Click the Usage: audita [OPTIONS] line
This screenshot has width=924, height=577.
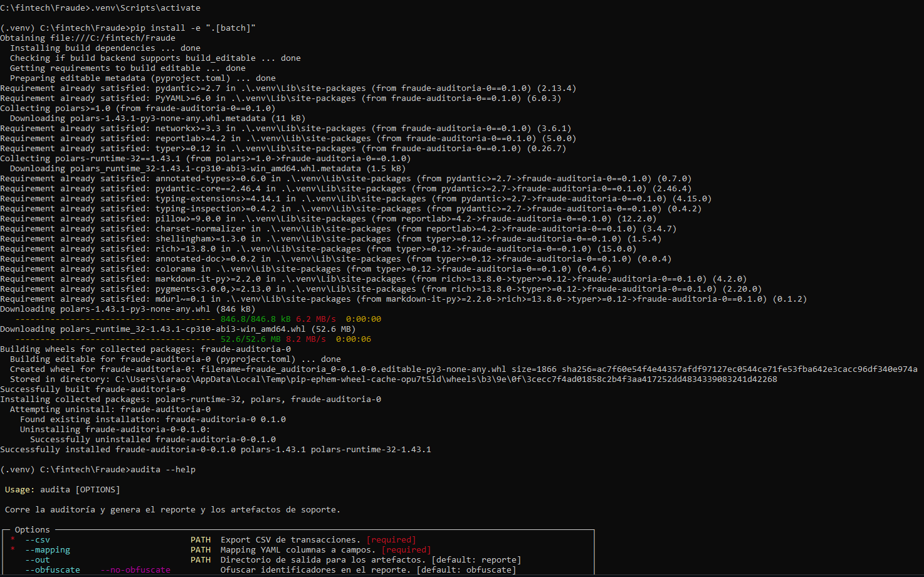point(63,490)
